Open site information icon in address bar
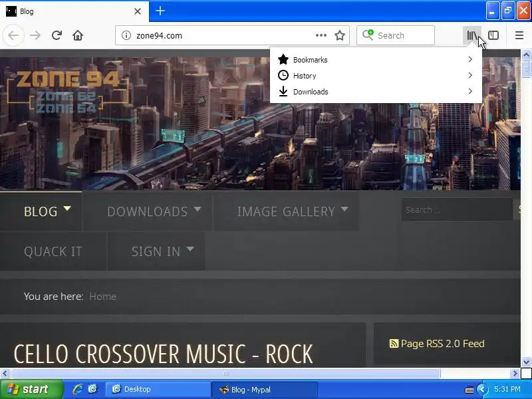 (x=126, y=35)
